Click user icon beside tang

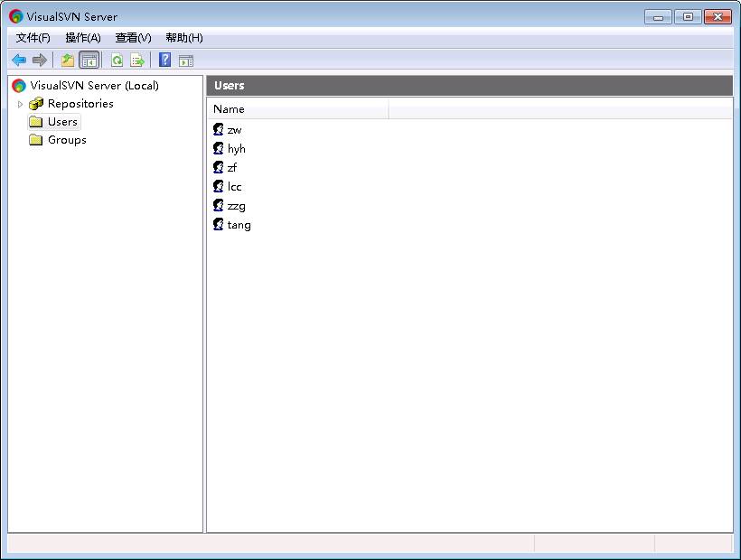point(219,224)
